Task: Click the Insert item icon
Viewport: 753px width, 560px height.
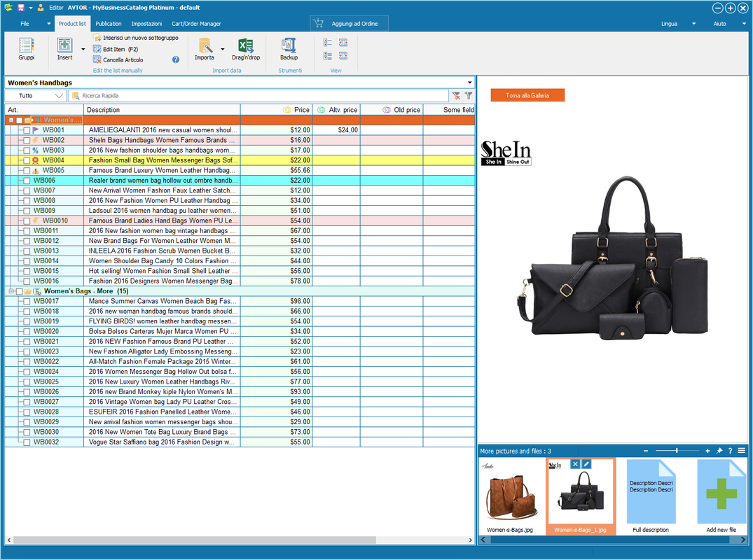Action: (x=64, y=45)
